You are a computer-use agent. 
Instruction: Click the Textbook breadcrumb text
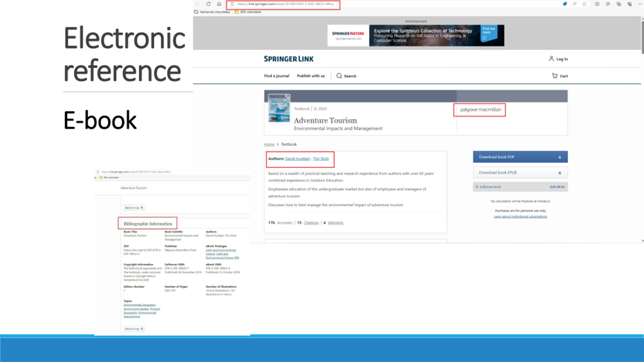pyautogui.click(x=289, y=144)
